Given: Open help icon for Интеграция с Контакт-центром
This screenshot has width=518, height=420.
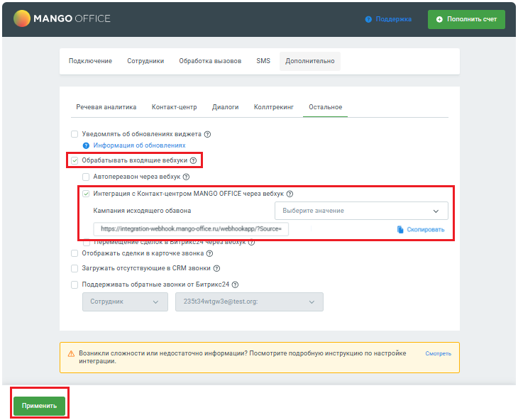Looking at the screenshot, I should pos(290,194).
